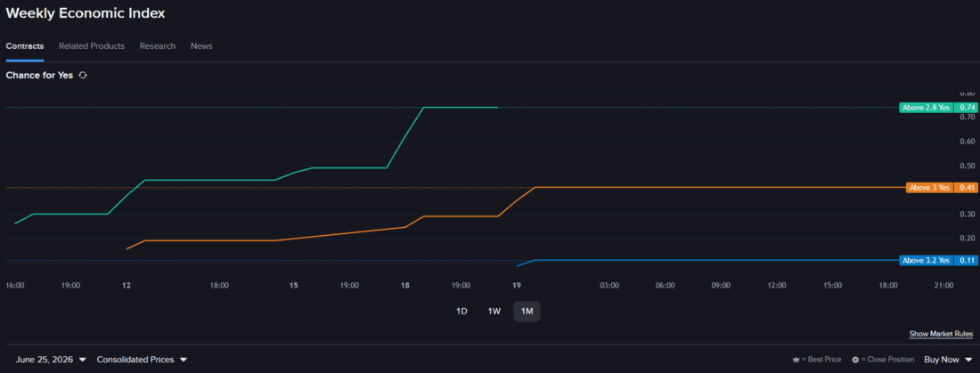Click the 03:00 time axis label
The image size is (980, 373).
tap(609, 286)
